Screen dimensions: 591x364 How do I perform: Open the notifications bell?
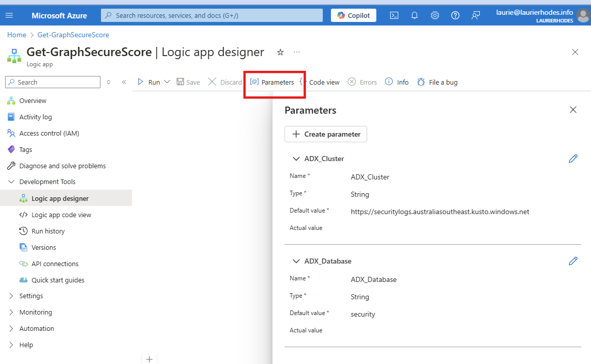(x=414, y=15)
